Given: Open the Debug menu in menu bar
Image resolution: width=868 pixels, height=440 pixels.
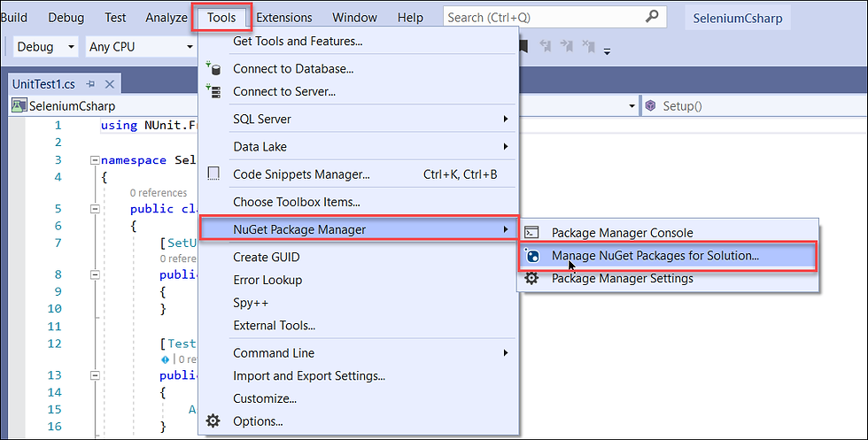Looking at the screenshot, I should (x=66, y=17).
